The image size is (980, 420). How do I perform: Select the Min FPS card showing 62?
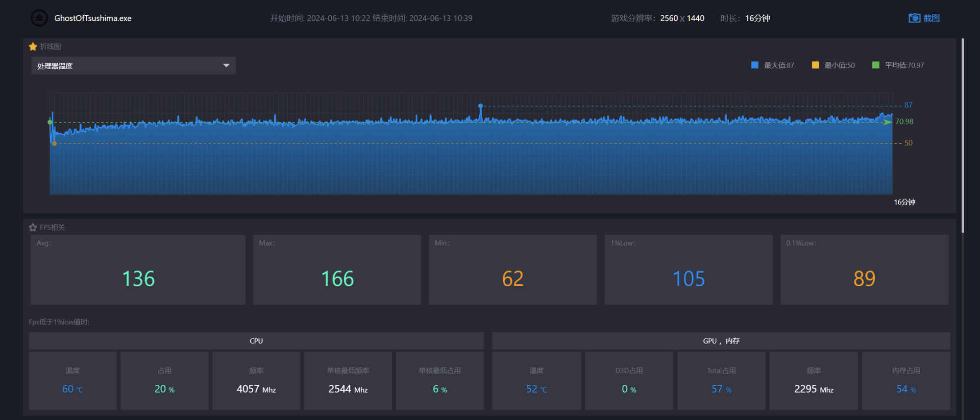click(513, 270)
